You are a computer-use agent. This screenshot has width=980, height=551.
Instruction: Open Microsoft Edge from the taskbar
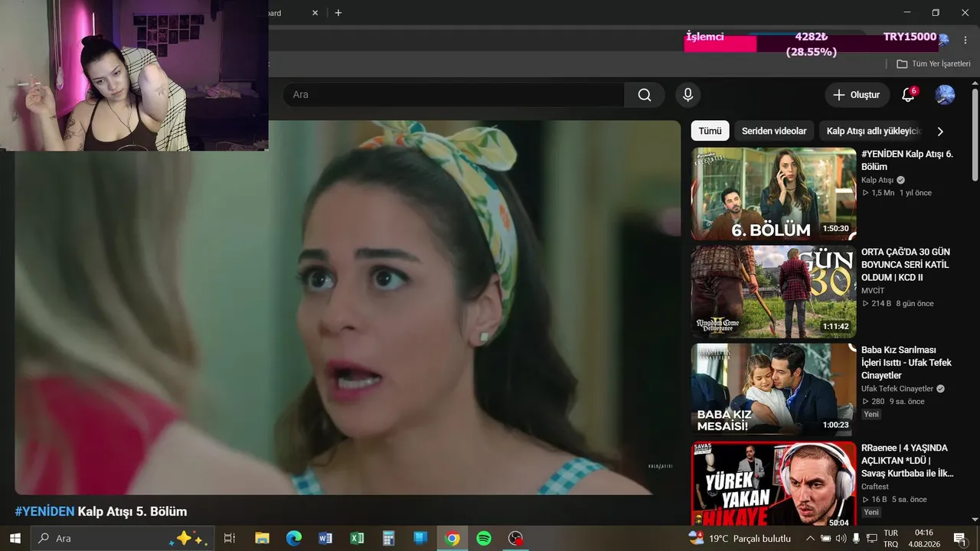tap(294, 538)
